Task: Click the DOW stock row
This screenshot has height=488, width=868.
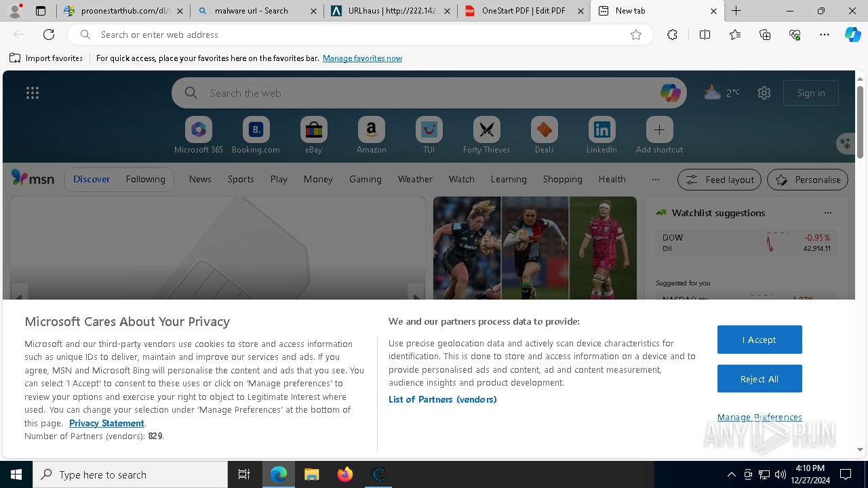Action: click(746, 243)
